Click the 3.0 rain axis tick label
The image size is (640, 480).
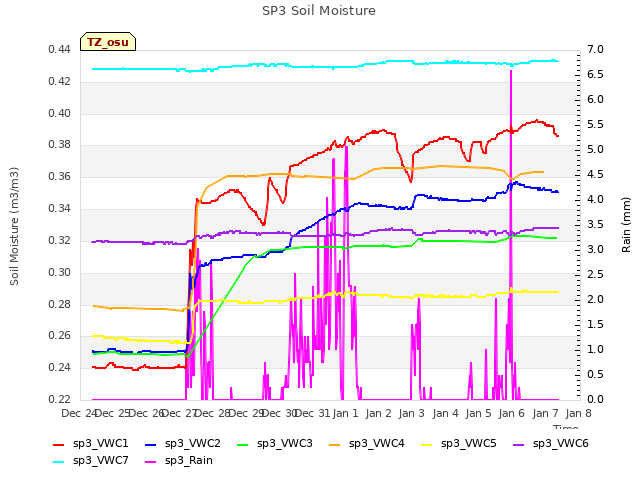(595, 250)
